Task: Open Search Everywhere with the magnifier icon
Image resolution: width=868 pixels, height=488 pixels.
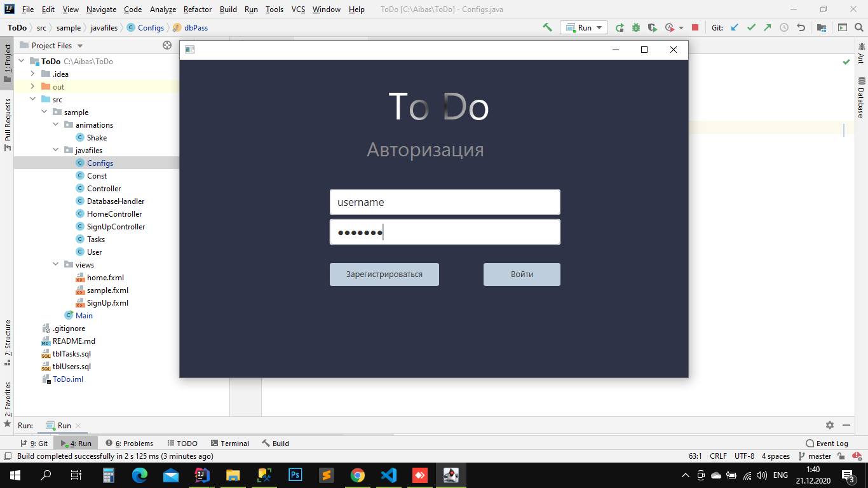Action: [859, 27]
